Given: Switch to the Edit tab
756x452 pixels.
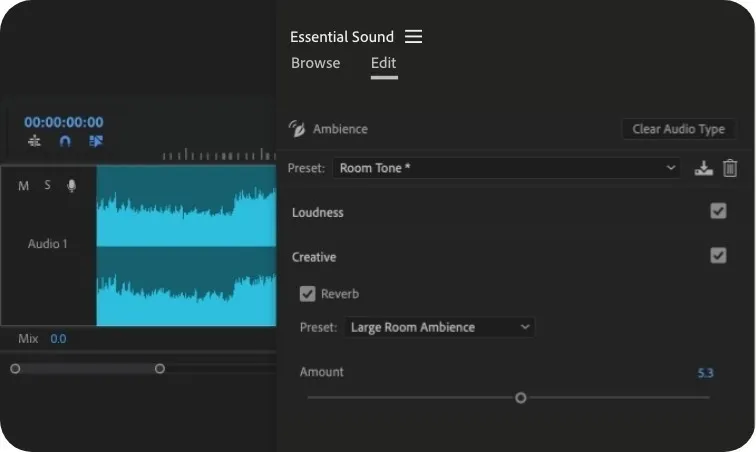Looking at the screenshot, I should click(x=384, y=63).
